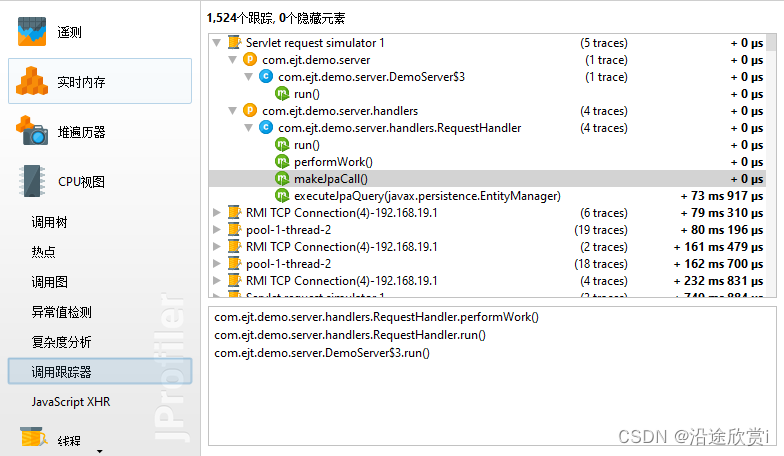Viewport: 784px width, 456px height.
Task: Select the 调用跟踪器 call tracer view
Action: click(x=100, y=372)
